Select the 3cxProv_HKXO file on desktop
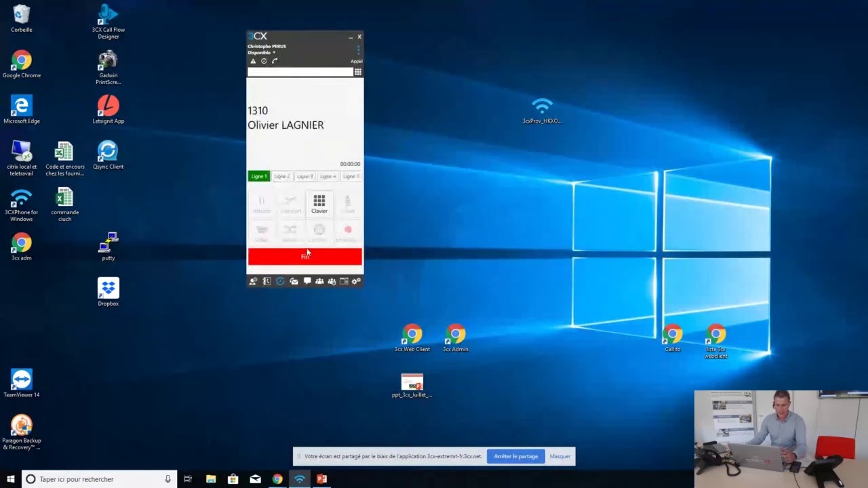This screenshot has height=488, width=868. [542, 110]
